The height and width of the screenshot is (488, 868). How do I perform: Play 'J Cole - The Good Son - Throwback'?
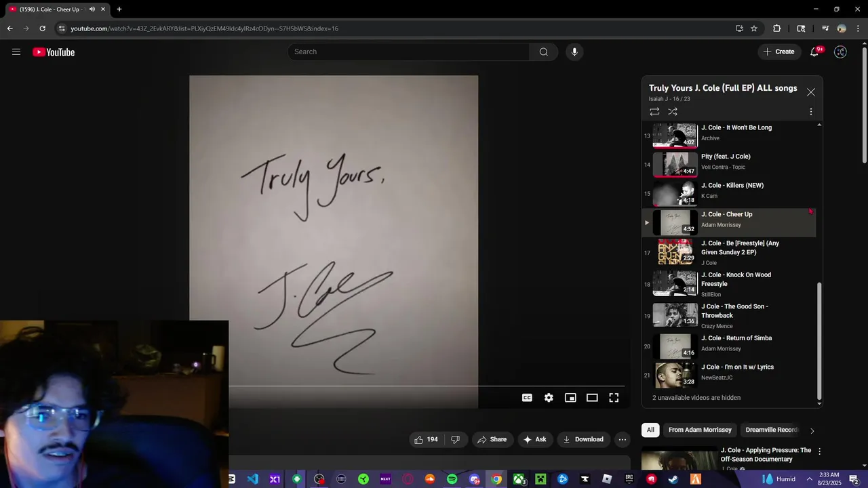click(729, 316)
